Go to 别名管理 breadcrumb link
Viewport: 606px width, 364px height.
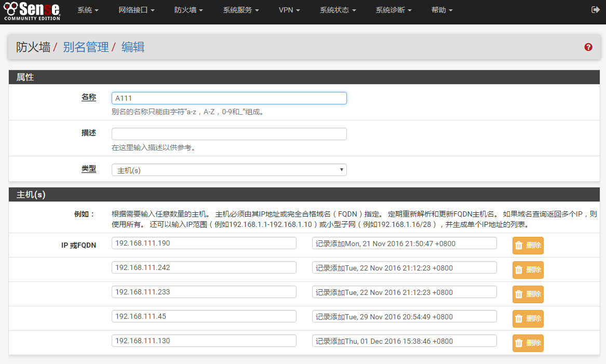(86, 47)
